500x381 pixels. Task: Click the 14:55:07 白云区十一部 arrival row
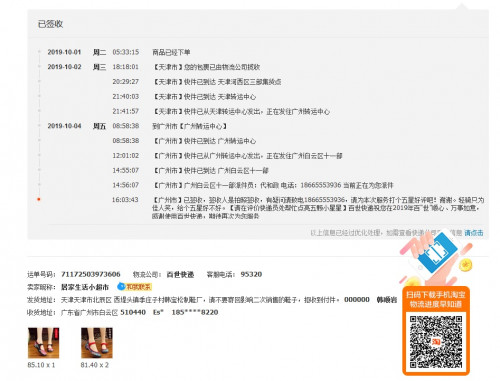[x=190, y=170]
